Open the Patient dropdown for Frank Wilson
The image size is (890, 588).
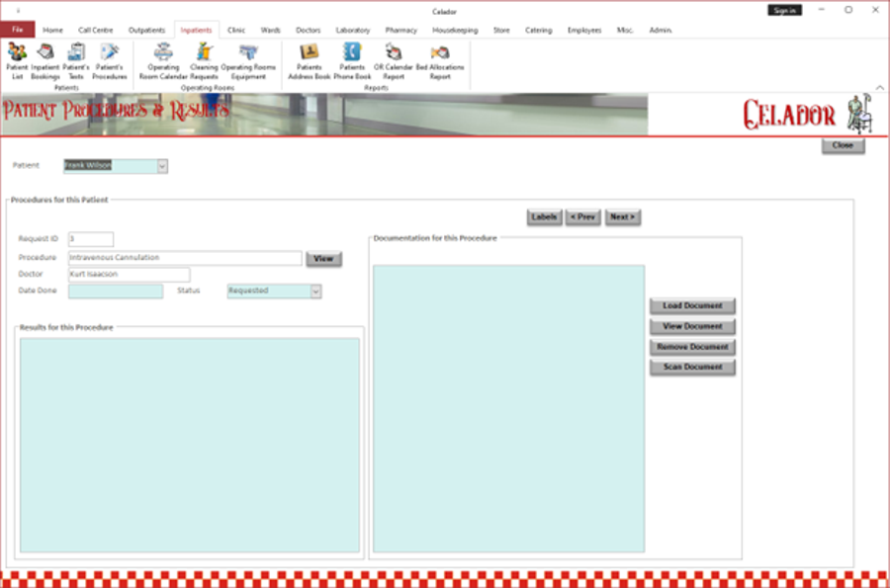coord(161,166)
